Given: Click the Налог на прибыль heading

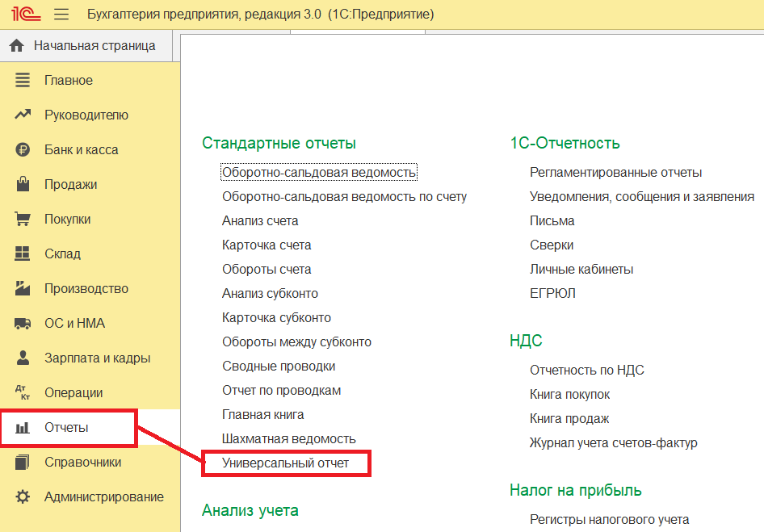Looking at the screenshot, I should (x=576, y=490).
